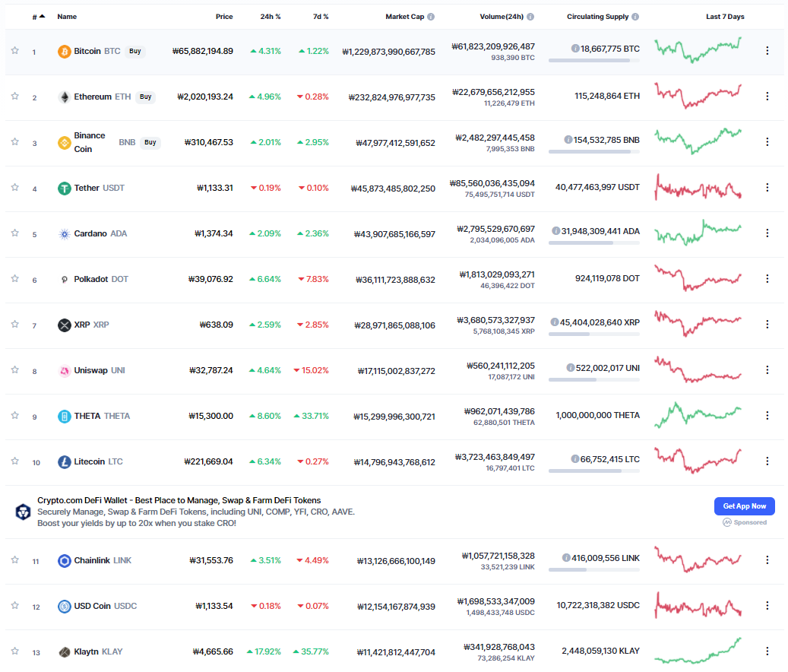Click the Tether logo icon

coord(65,189)
